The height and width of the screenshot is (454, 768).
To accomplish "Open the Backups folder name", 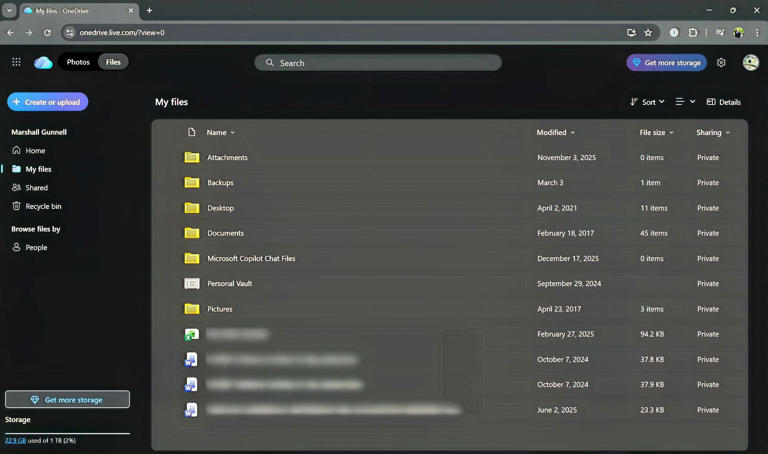I will click(220, 183).
